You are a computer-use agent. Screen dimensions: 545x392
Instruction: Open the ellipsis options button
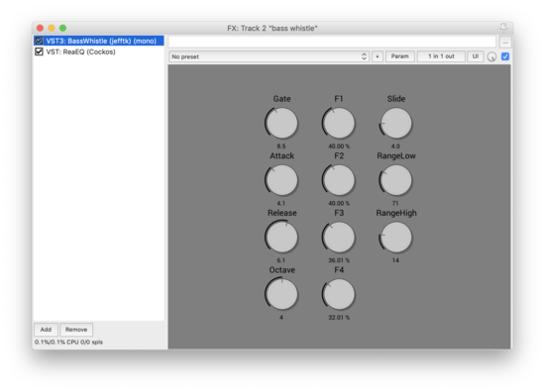505,43
